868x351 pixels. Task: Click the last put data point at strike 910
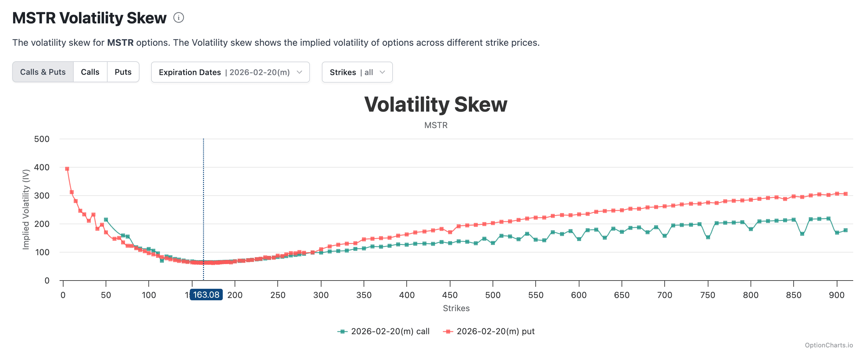tap(845, 194)
